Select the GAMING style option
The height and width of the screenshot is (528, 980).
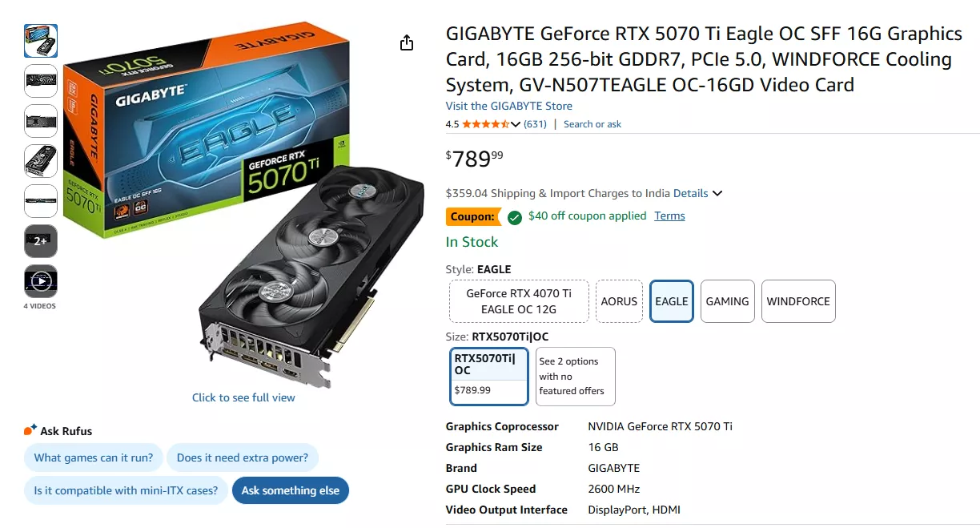pyautogui.click(x=727, y=301)
